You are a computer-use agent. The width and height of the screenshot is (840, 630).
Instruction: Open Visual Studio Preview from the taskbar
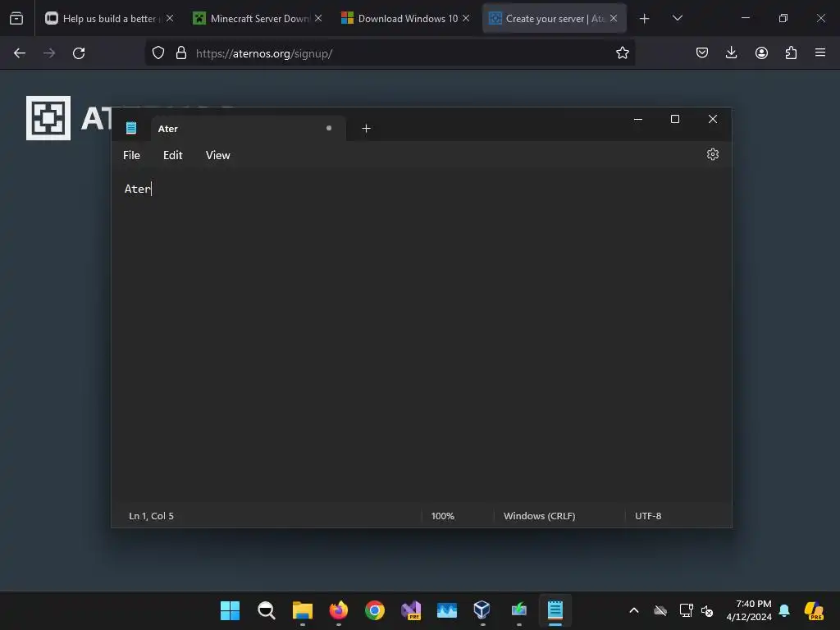[x=411, y=610]
